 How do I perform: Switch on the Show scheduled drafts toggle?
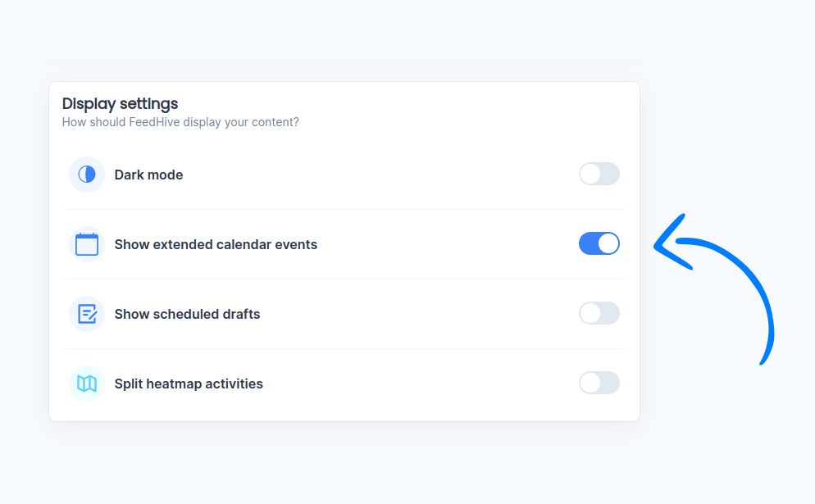(599, 313)
